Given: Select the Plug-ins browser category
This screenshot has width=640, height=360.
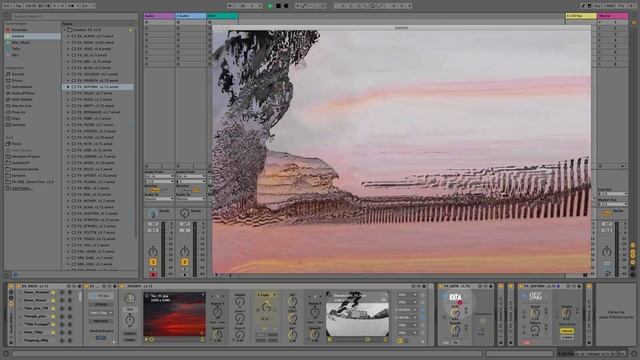Looking at the screenshot, I should 18,112.
